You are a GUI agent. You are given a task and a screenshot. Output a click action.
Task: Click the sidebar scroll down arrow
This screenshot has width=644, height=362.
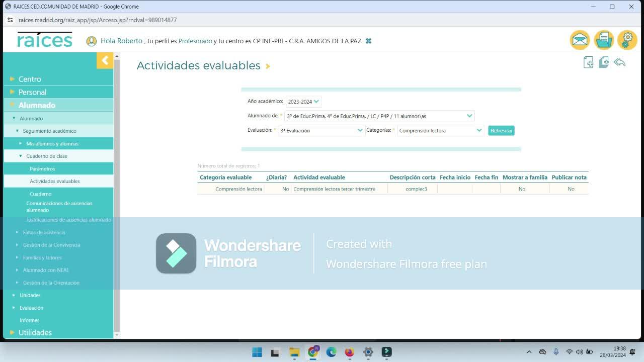(x=117, y=335)
